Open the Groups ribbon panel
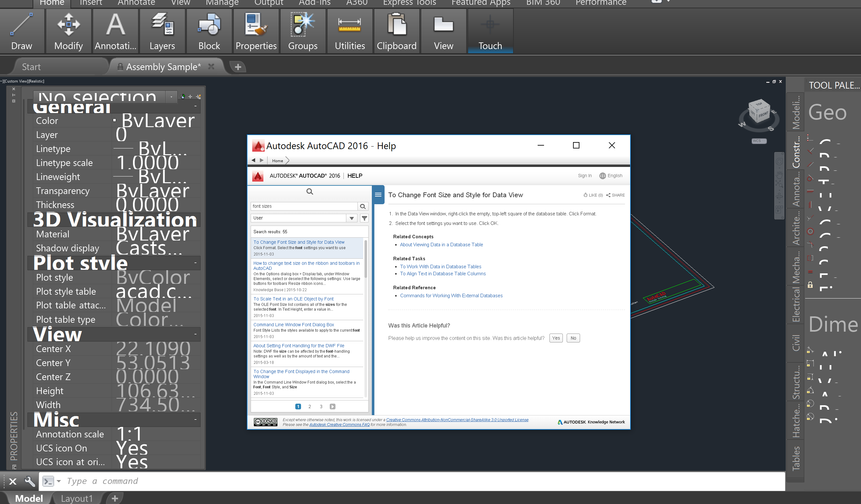The height and width of the screenshot is (504, 861). [x=303, y=31]
